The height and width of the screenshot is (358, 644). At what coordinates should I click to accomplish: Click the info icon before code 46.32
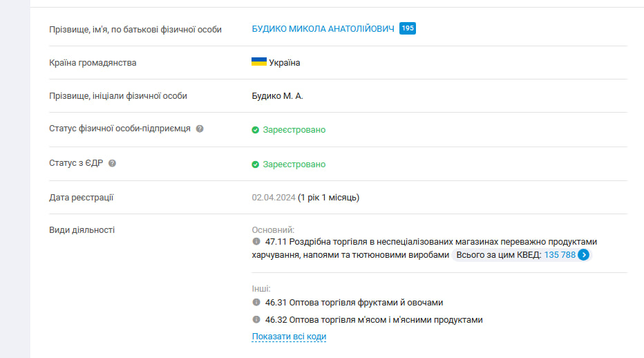256,319
